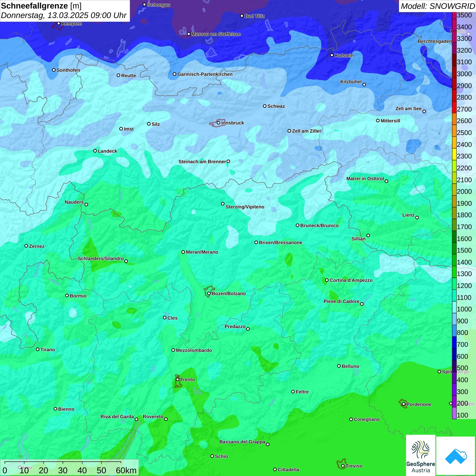Click the Kempten city marker
Viewport: 476px width, 476px height.
coord(58,23)
